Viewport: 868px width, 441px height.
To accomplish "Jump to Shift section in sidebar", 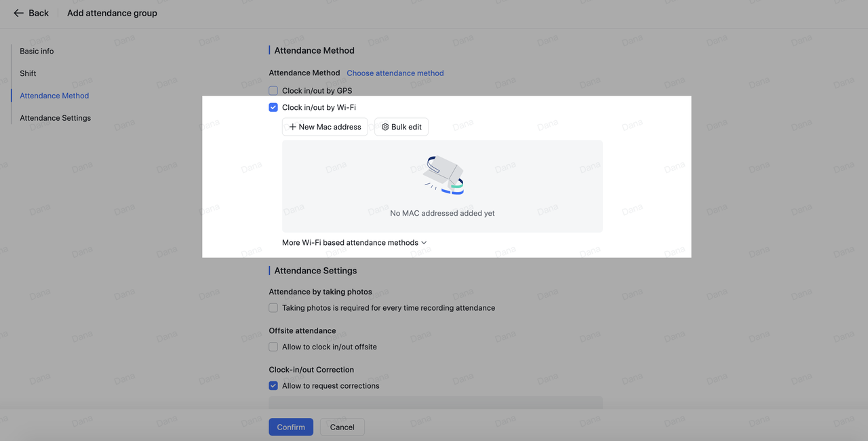I will tap(28, 73).
